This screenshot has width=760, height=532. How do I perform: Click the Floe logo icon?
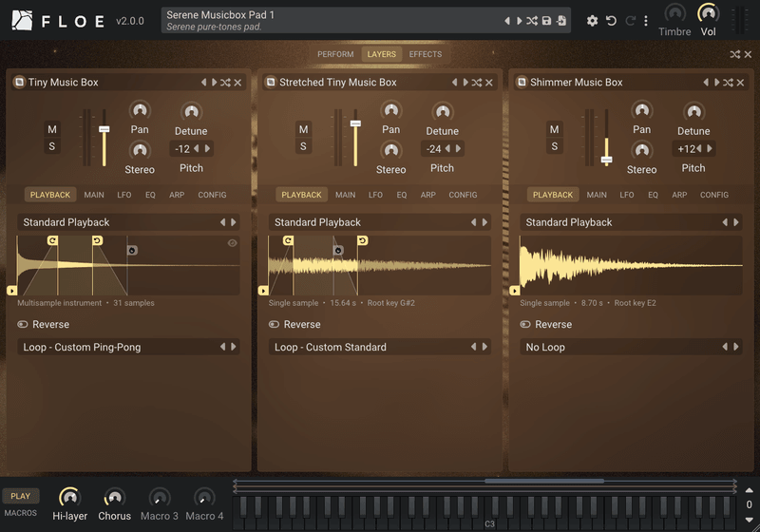coord(22,20)
